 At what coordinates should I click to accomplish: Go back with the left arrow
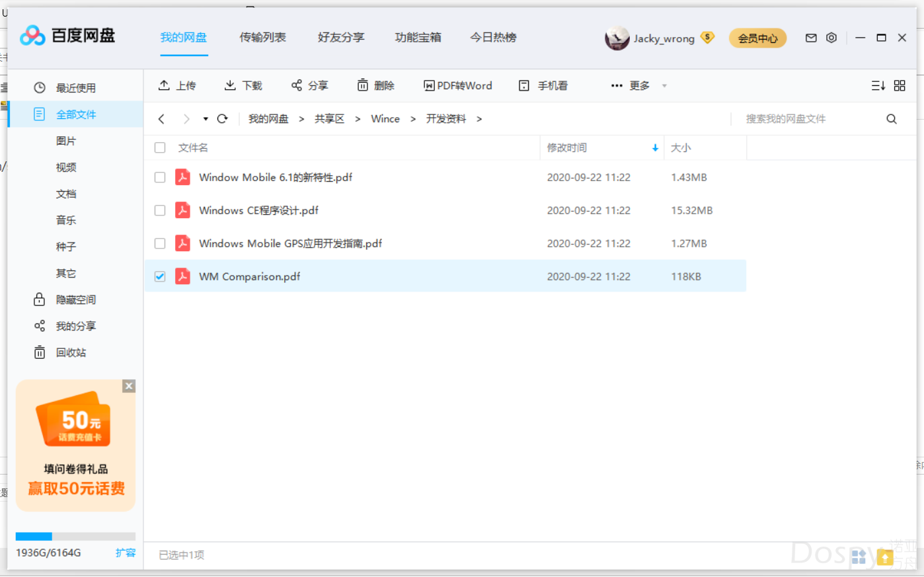pos(161,119)
